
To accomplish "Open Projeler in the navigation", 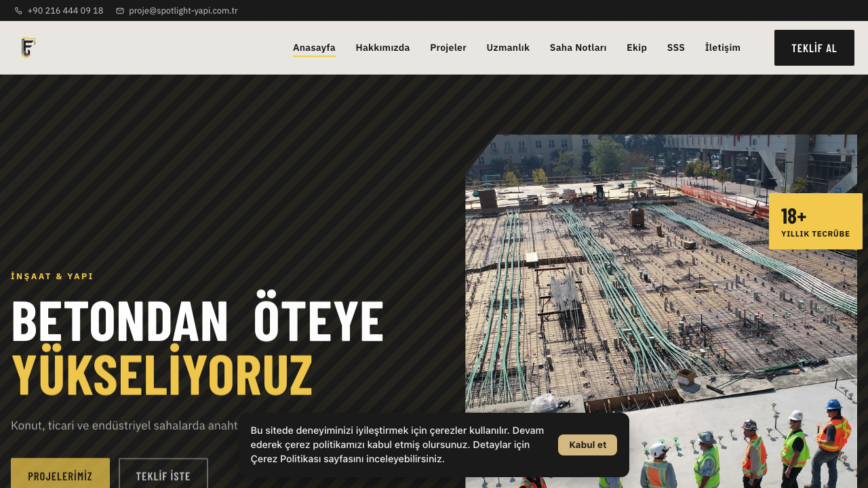I will tap(448, 47).
